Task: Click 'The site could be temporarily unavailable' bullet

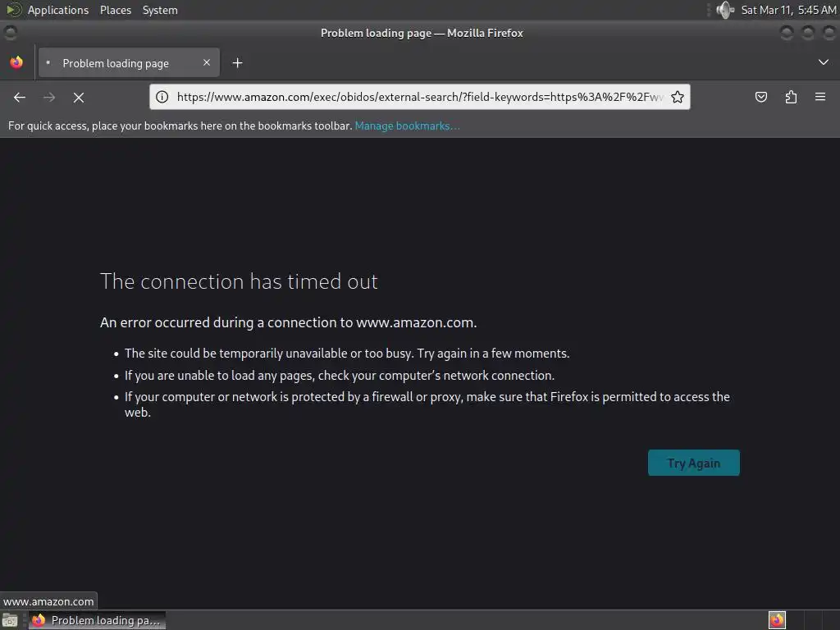Action: coord(347,354)
